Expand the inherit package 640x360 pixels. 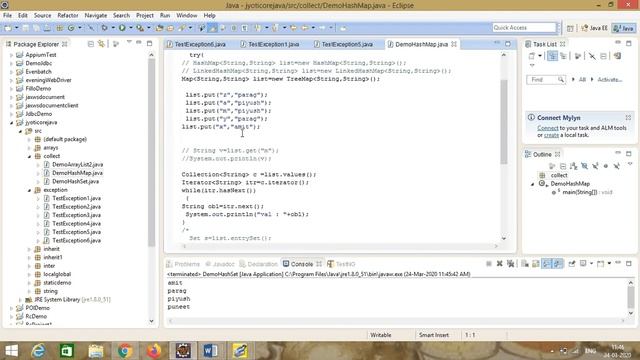coord(29,249)
